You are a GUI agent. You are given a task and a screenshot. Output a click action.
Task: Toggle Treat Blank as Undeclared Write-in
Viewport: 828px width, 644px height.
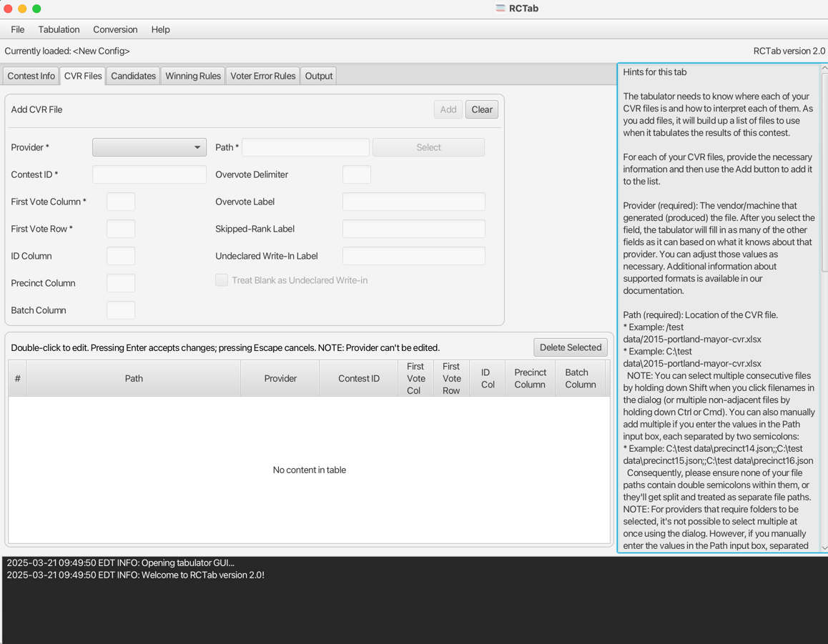(222, 279)
